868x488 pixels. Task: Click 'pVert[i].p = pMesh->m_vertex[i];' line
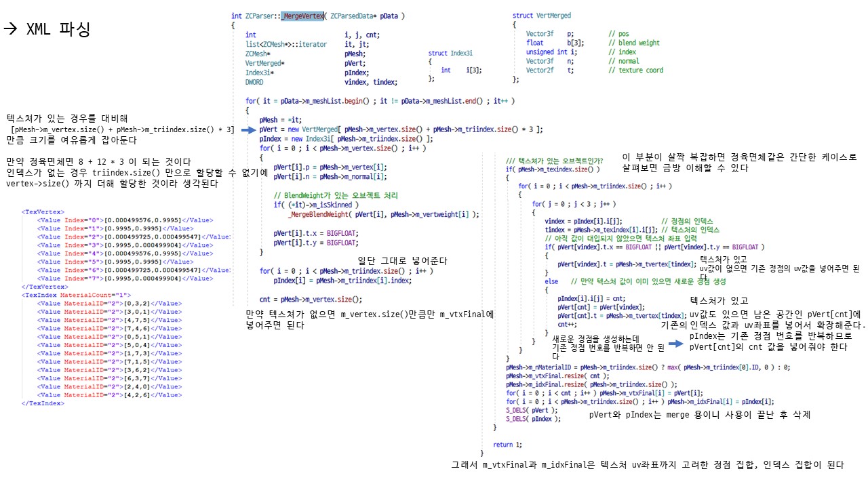(x=330, y=167)
